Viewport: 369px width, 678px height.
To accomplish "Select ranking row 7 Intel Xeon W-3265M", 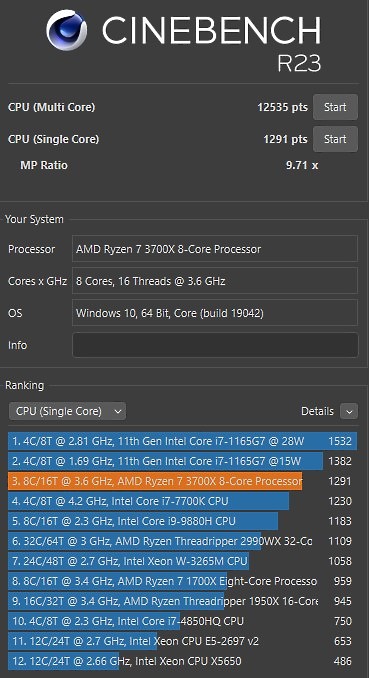I will point(183,561).
